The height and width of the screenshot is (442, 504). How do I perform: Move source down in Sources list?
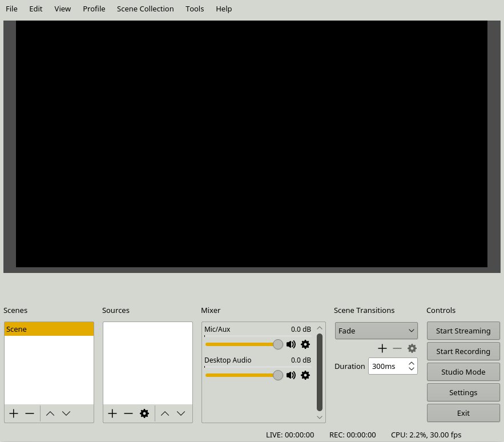(x=181, y=413)
